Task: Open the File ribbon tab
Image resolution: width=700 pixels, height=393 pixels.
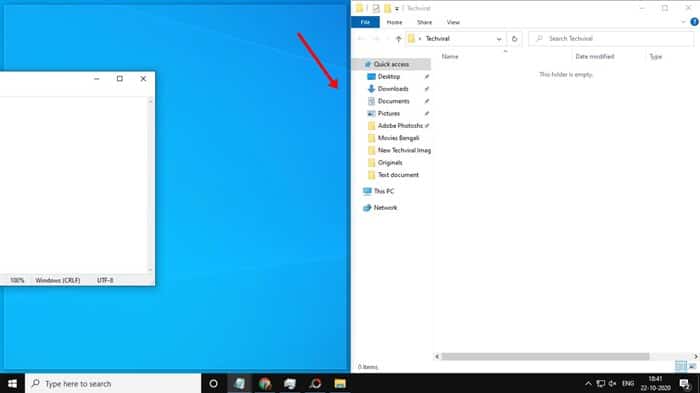Action: [x=365, y=22]
